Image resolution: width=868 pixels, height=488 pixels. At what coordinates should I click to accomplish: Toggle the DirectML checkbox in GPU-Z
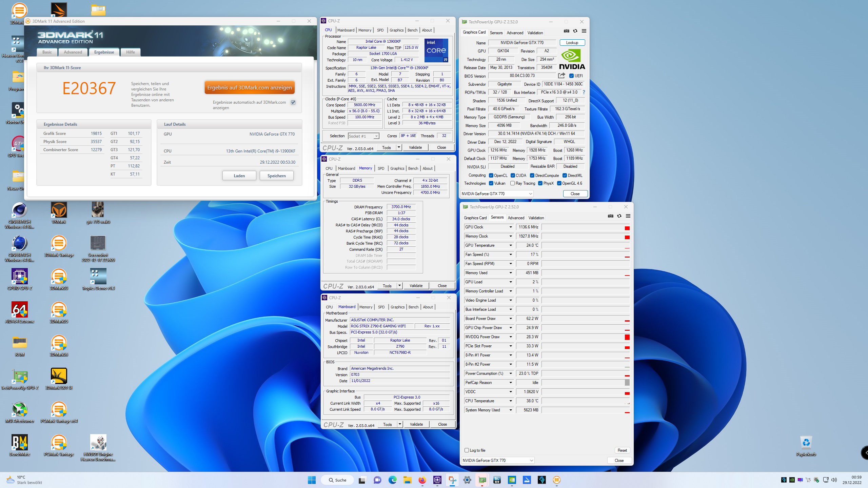point(565,175)
